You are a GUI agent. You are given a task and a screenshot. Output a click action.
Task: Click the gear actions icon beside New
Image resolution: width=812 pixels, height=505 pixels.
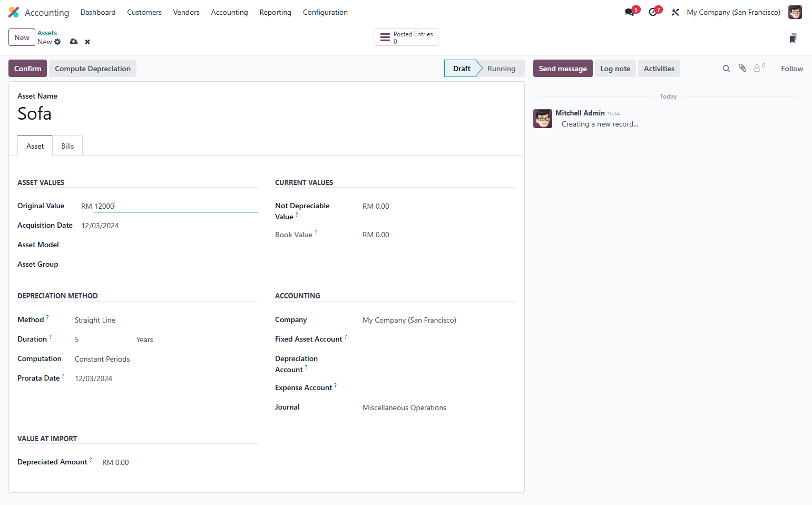[x=57, y=42]
